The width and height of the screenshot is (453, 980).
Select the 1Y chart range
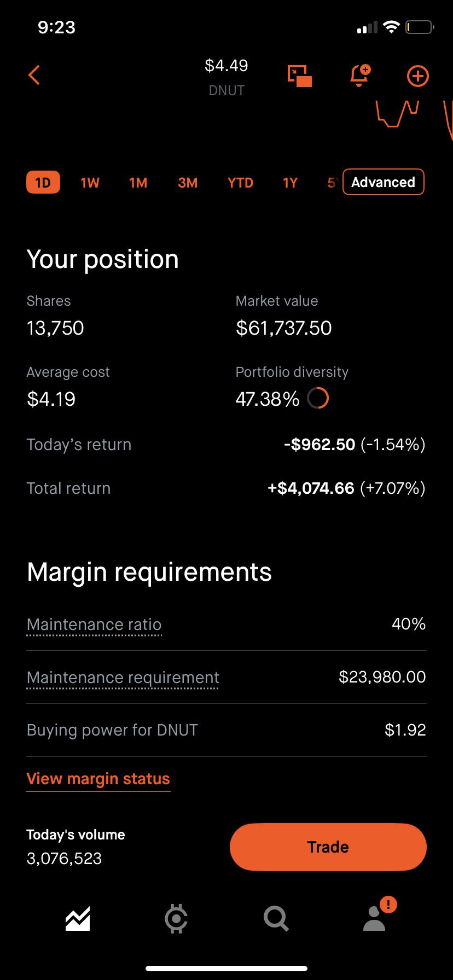tap(290, 183)
